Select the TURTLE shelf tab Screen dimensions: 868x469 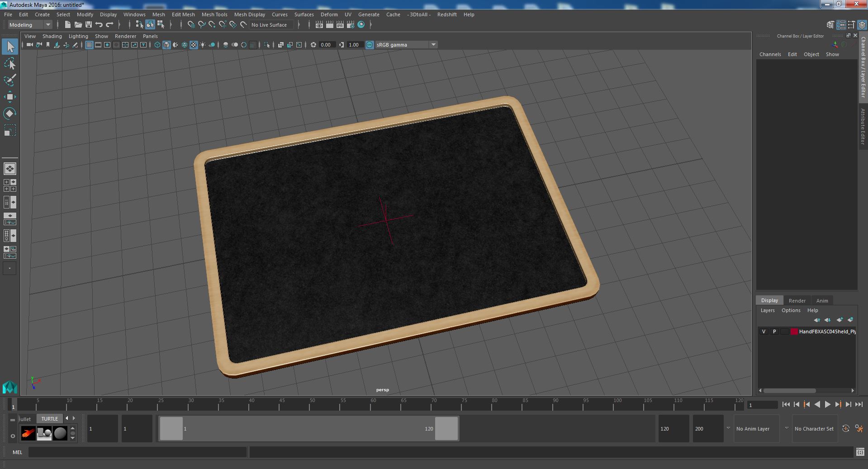point(50,419)
